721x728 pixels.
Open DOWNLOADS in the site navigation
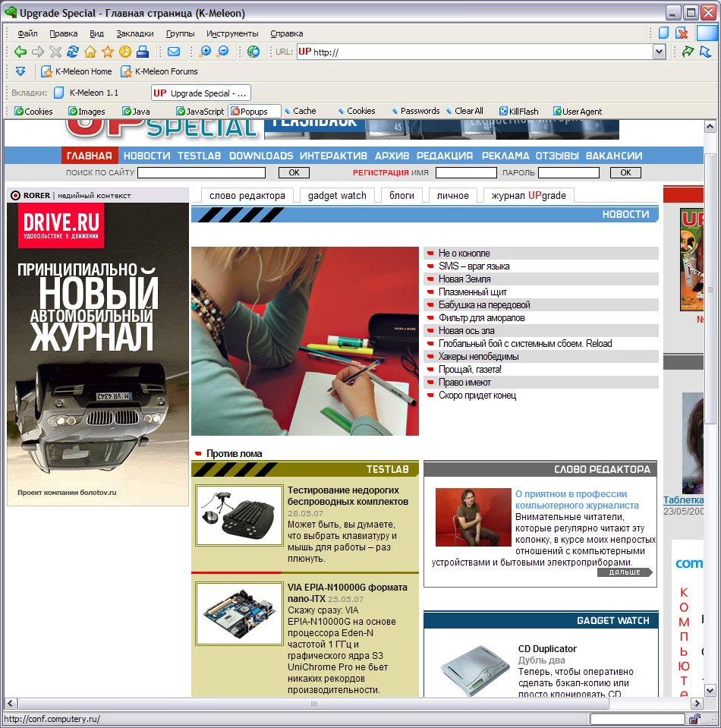(x=261, y=156)
